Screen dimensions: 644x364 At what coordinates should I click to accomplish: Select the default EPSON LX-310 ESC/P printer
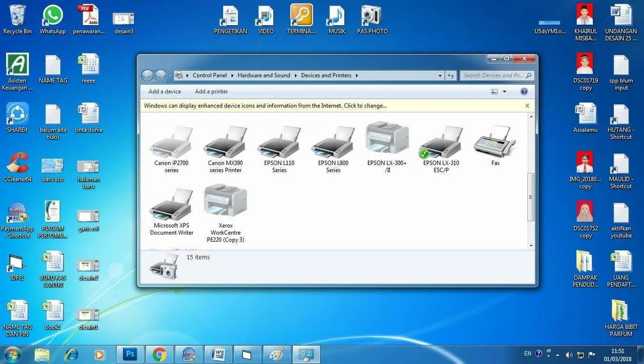coord(441,149)
